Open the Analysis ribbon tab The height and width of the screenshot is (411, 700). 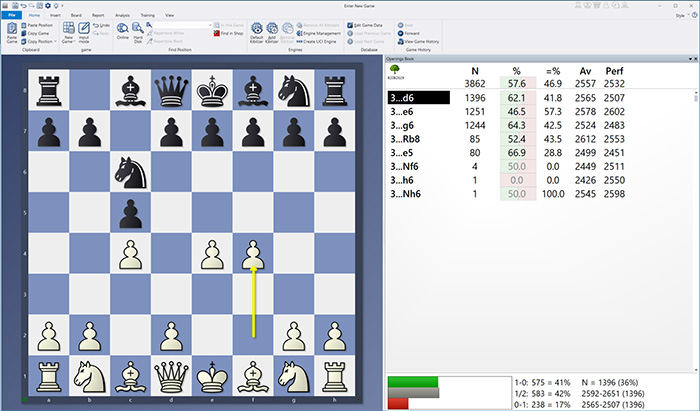pos(123,16)
